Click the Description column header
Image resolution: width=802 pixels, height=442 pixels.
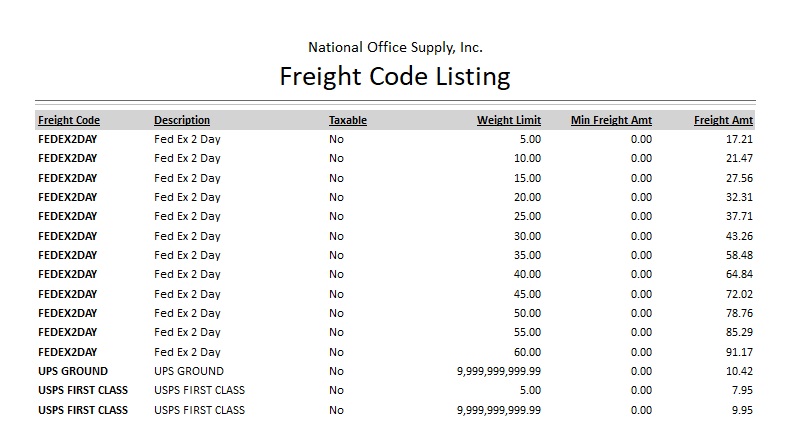click(182, 121)
